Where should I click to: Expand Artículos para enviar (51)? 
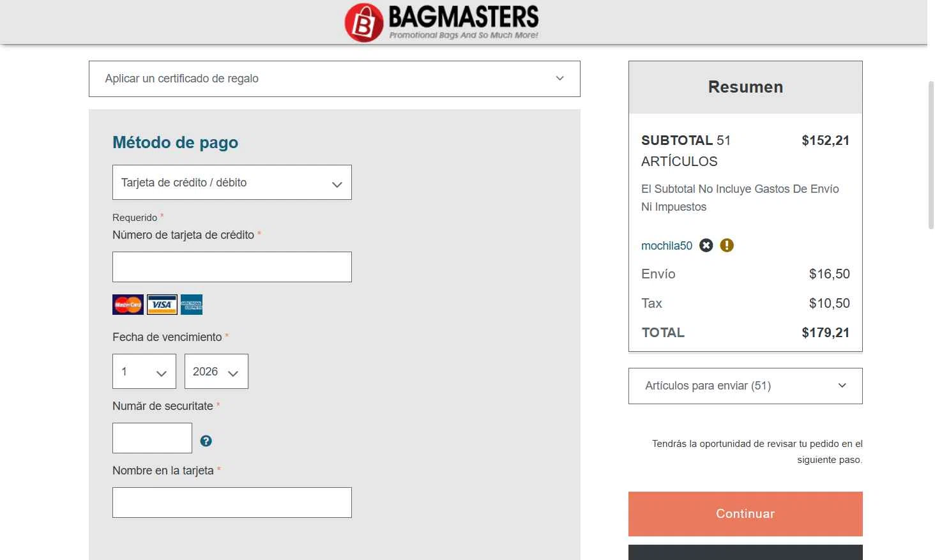(745, 386)
